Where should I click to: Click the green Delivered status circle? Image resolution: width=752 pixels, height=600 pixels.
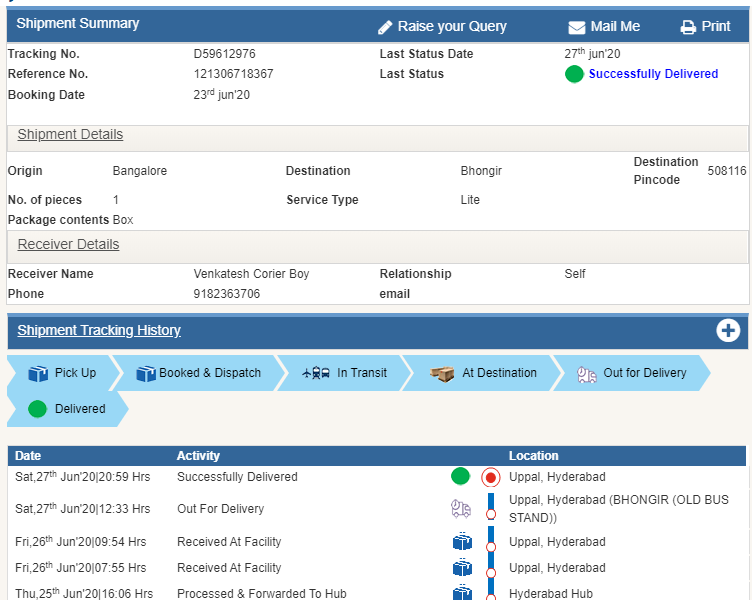point(38,409)
